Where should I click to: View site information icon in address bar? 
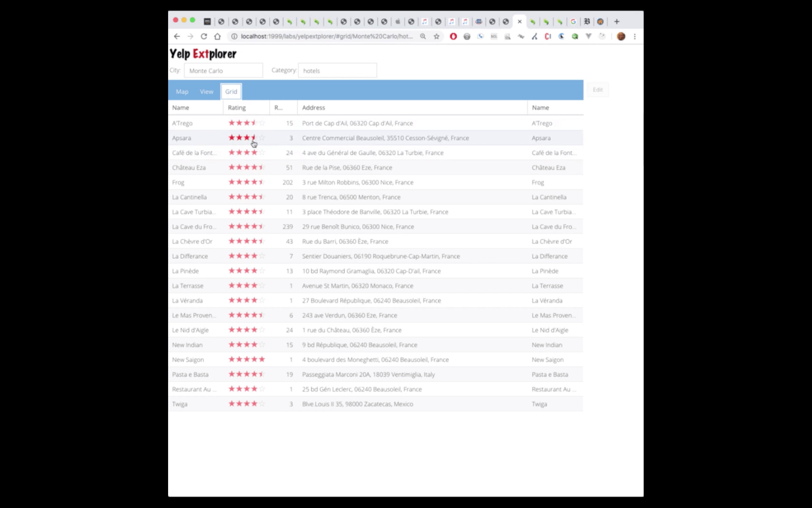234,36
